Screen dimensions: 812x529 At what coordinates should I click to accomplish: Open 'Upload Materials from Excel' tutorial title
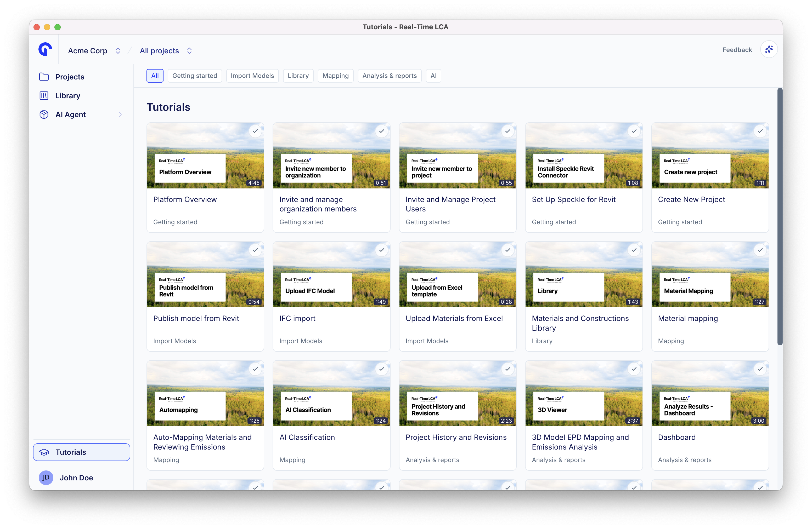point(454,318)
